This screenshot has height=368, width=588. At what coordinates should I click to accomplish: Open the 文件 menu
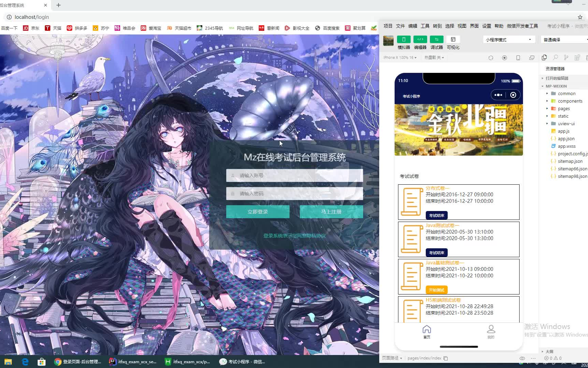[400, 26]
